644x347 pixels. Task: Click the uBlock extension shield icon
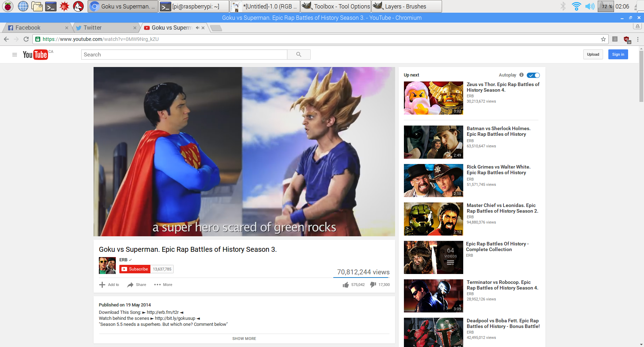(627, 39)
